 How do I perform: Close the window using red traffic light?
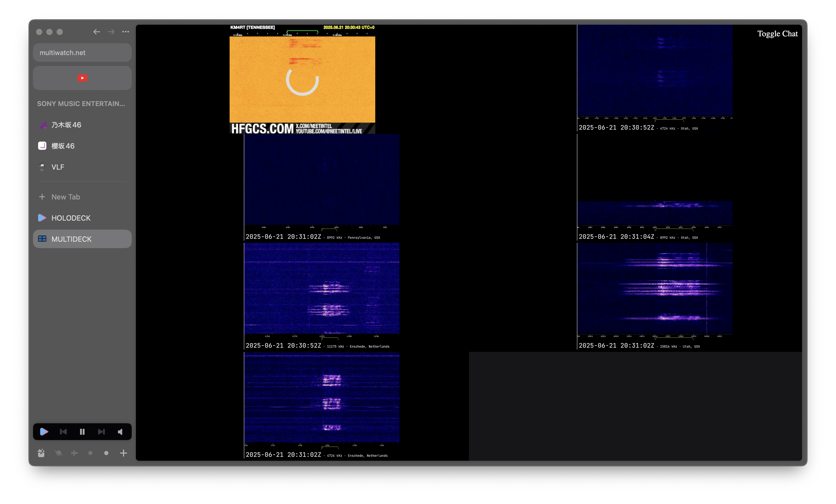pos(39,32)
